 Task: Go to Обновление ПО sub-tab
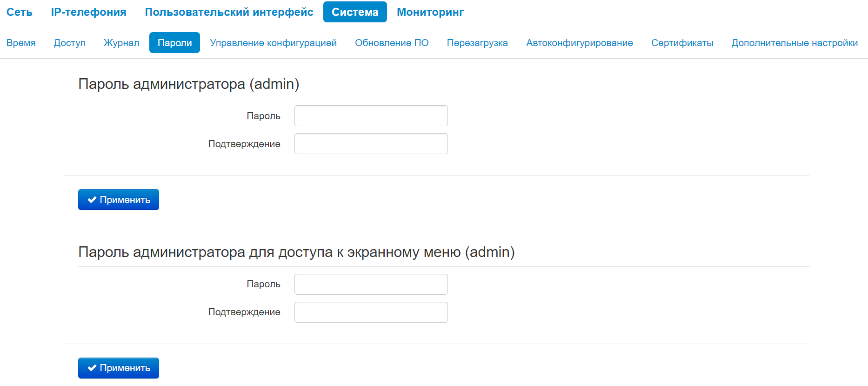click(x=392, y=43)
